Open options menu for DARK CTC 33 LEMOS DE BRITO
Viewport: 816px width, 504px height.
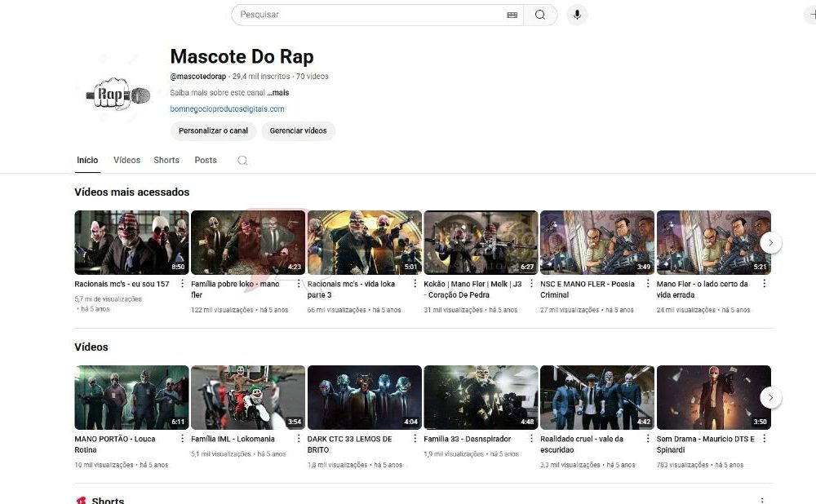415,439
